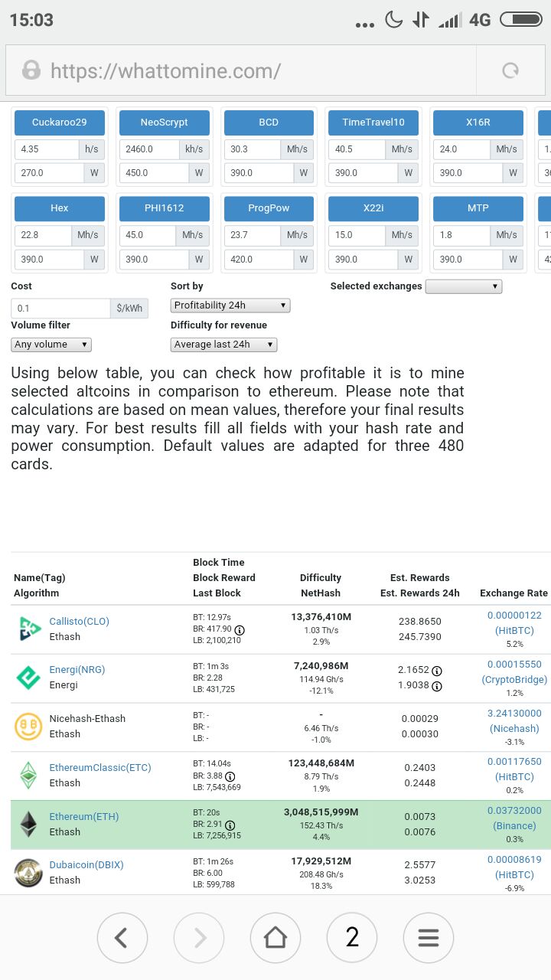551x980 pixels.
Task: Toggle the Hex algorithm button
Action: (x=59, y=208)
